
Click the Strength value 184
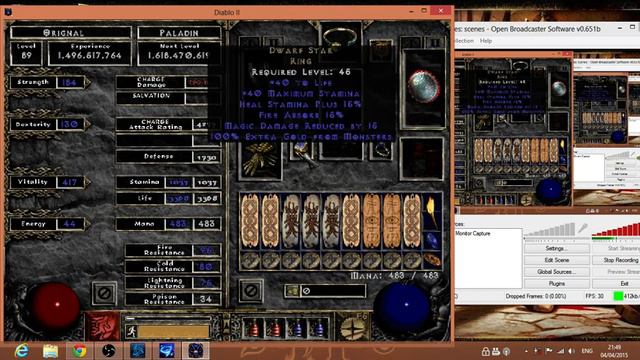[x=69, y=82]
